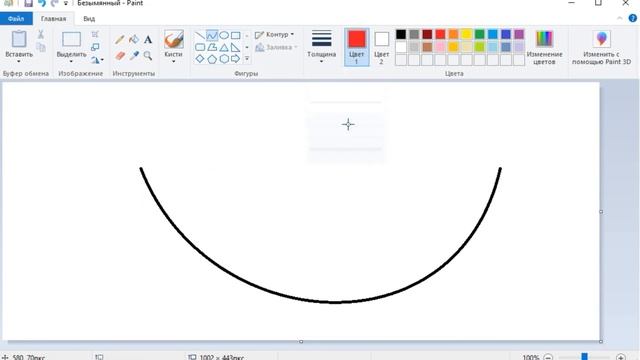Open Customize Quick Access Toolbar arrow
The width and height of the screenshot is (640, 360).
[66, 3]
